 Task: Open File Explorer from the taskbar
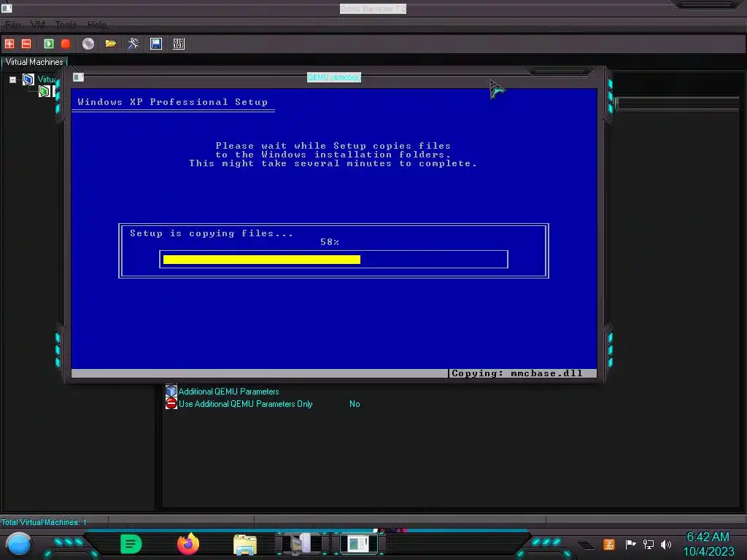point(245,544)
